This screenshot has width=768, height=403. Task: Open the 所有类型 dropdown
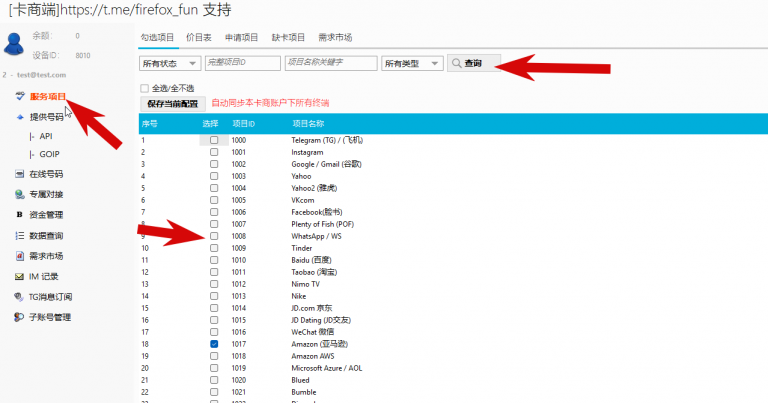(412, 63)
